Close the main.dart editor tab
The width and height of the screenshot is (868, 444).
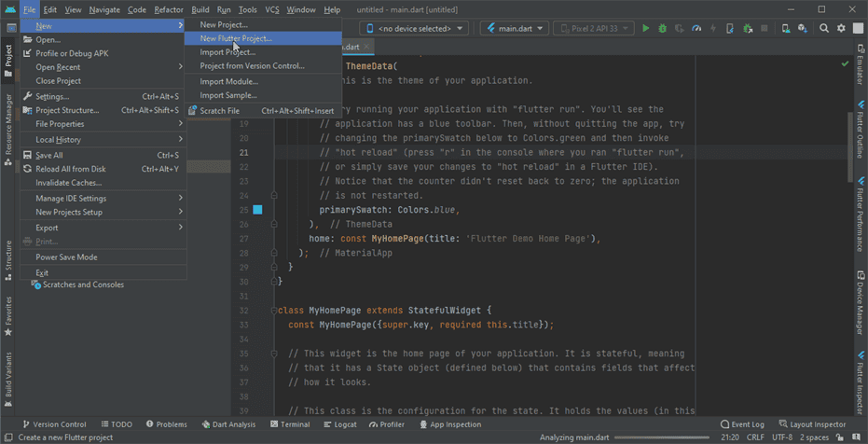367,46
